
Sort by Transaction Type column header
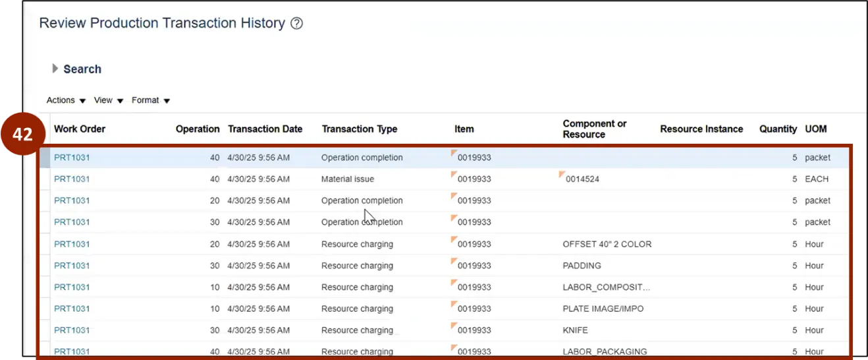[x=359, y=129]
